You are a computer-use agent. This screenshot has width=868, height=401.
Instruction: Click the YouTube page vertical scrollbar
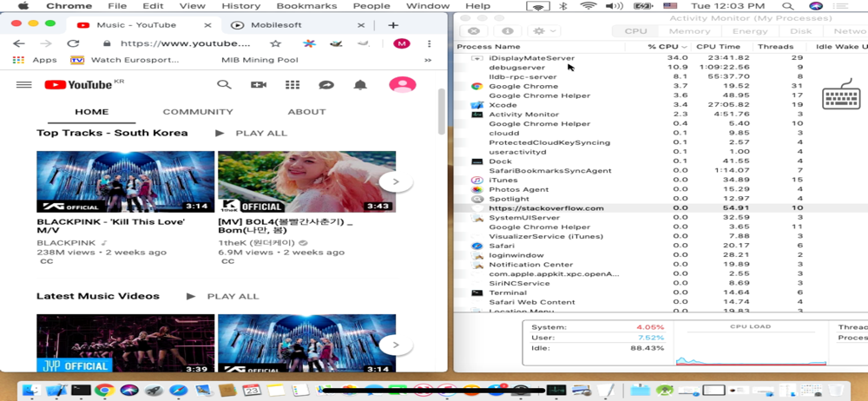[x=441, y=111]
